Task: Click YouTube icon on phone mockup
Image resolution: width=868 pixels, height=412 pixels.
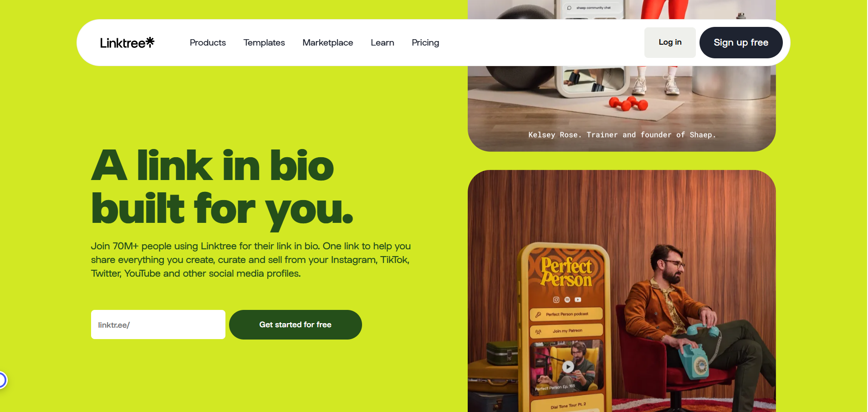Action: [x=578, y=299]
